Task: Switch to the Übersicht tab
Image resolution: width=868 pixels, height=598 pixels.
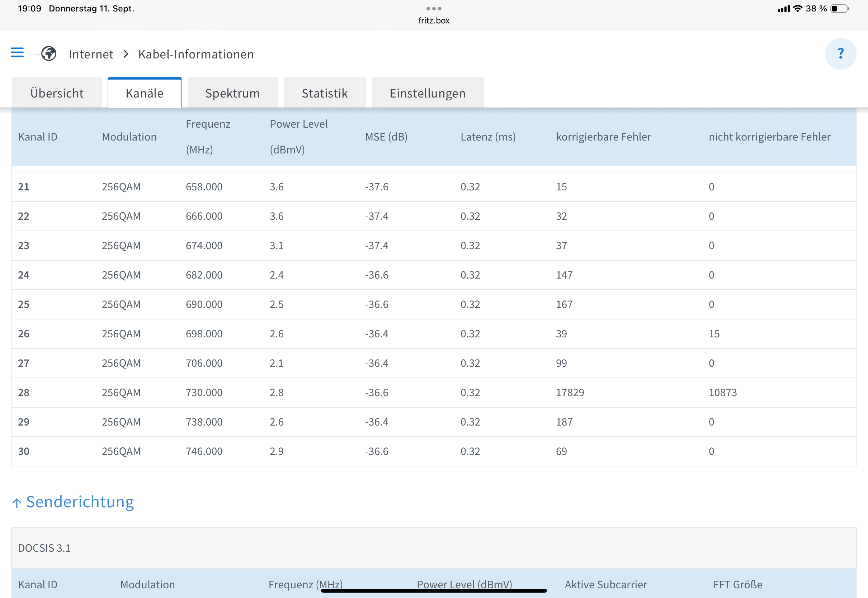Action: tap(57, 93)
